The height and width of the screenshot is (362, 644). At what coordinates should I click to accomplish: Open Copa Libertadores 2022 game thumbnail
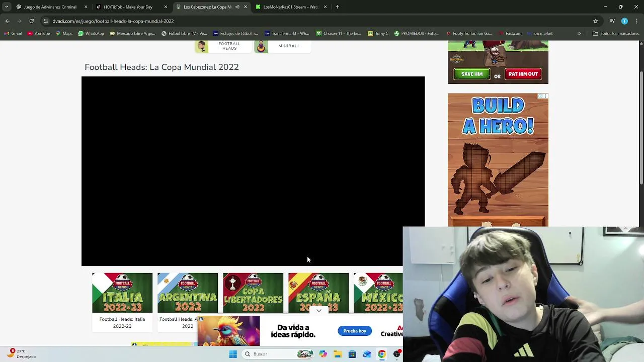pyautogui.click(x=253, y=293)
